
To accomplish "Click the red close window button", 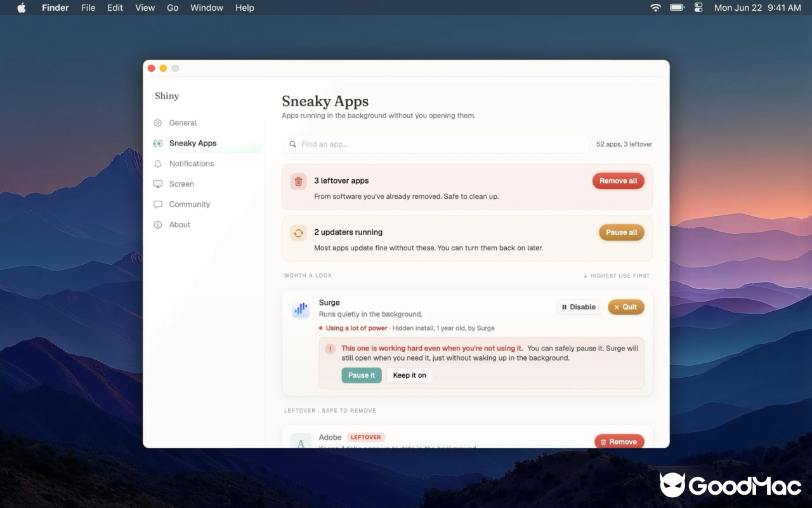I will (151, 68).
